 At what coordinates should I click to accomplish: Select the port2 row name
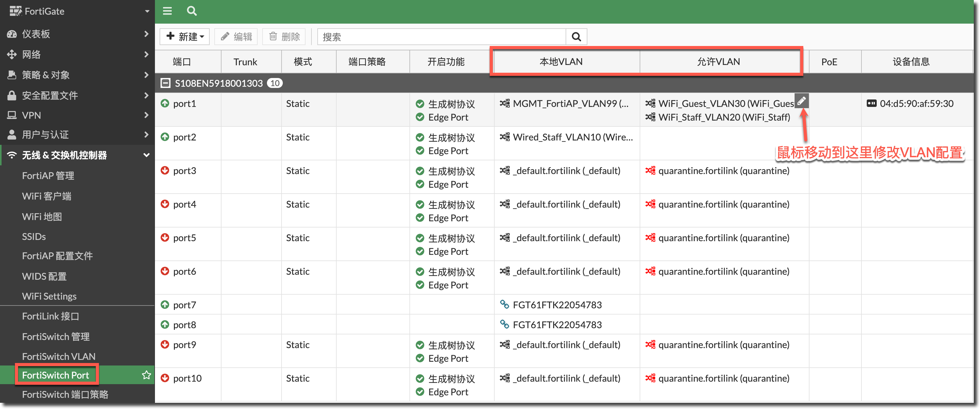[x=184, y=137]
